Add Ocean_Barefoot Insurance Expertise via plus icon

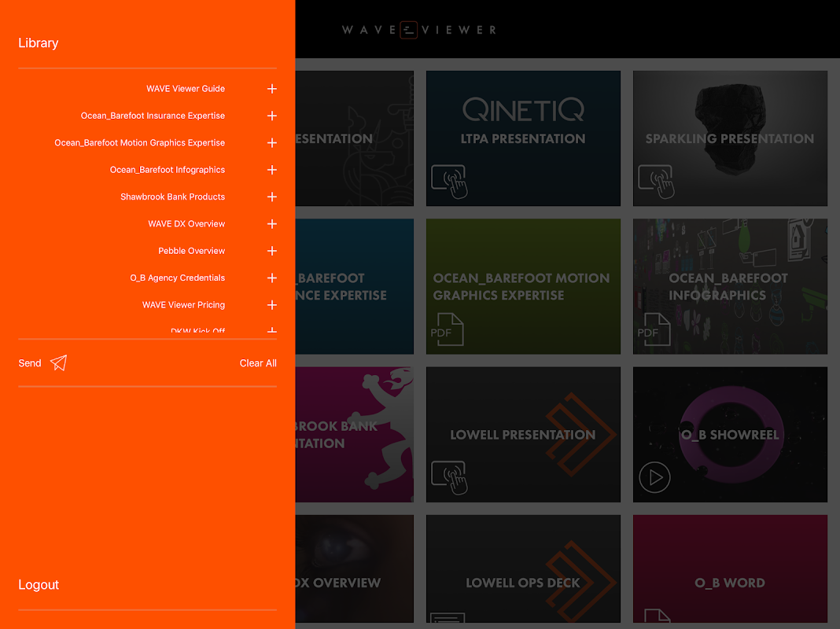tap(272, 116)
